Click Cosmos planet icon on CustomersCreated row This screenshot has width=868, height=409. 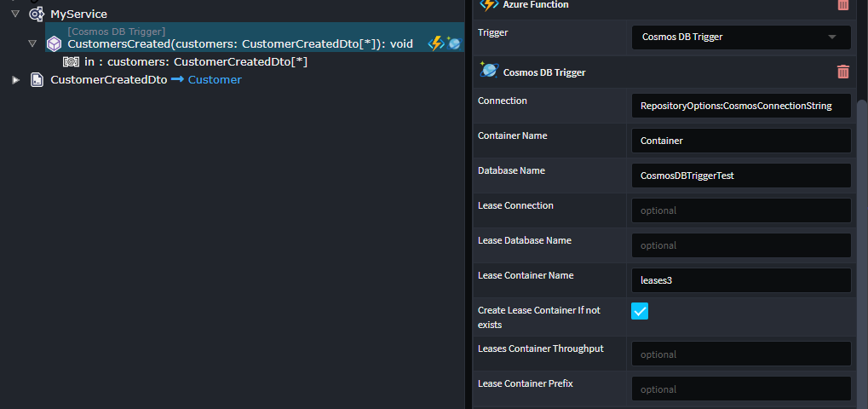click(x=454, y=43)
